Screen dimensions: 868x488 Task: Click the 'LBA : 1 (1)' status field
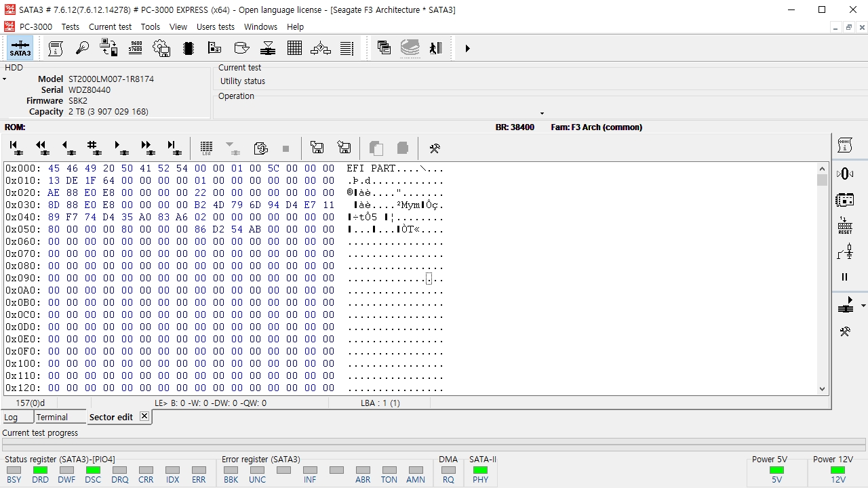click(380, 403)
